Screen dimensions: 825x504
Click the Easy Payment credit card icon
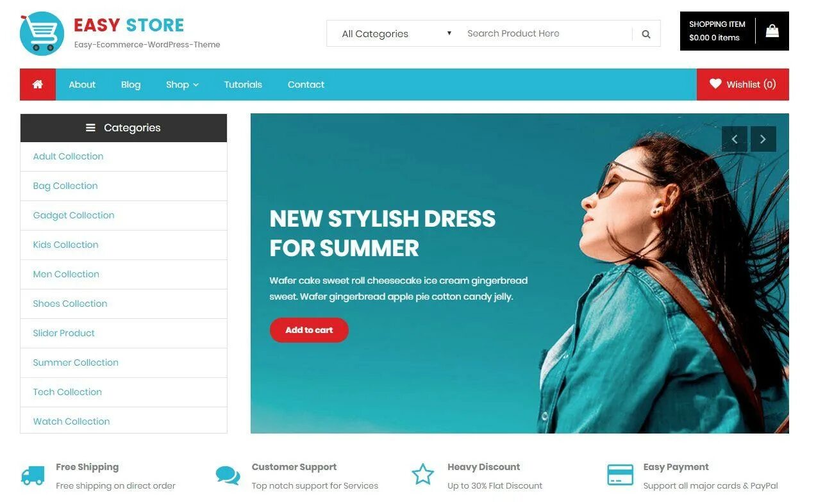[x=620, y=475]
